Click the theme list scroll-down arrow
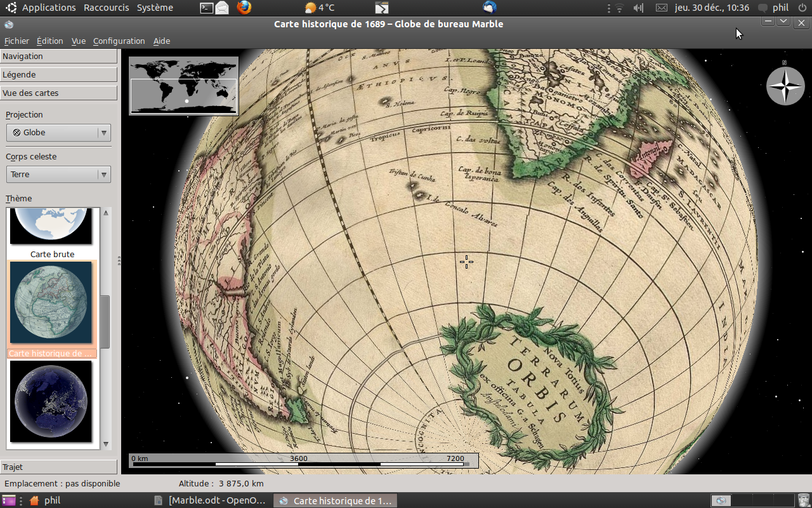 pos(106,444)
